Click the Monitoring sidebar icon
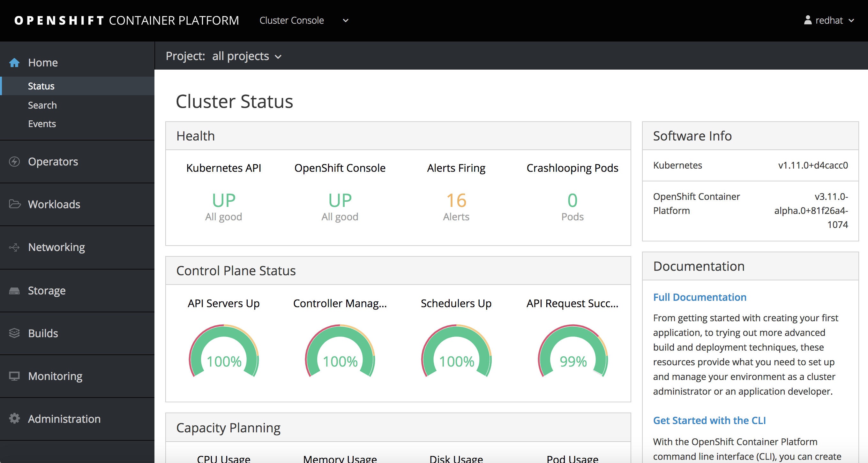 click(x=16, y=376)
